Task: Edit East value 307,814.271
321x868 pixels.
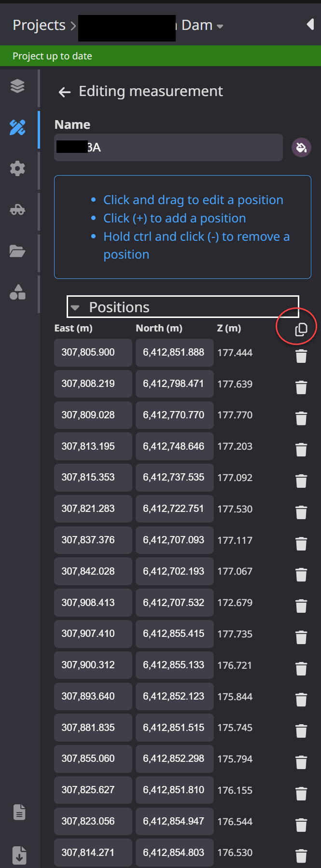Action: click(x=93, y=853)
